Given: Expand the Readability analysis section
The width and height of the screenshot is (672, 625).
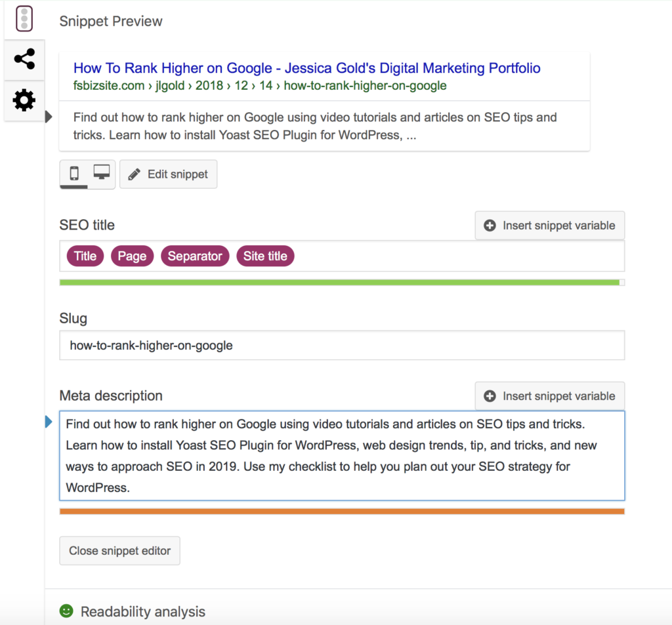Looking at the screenshot, I should click(143, 612).
